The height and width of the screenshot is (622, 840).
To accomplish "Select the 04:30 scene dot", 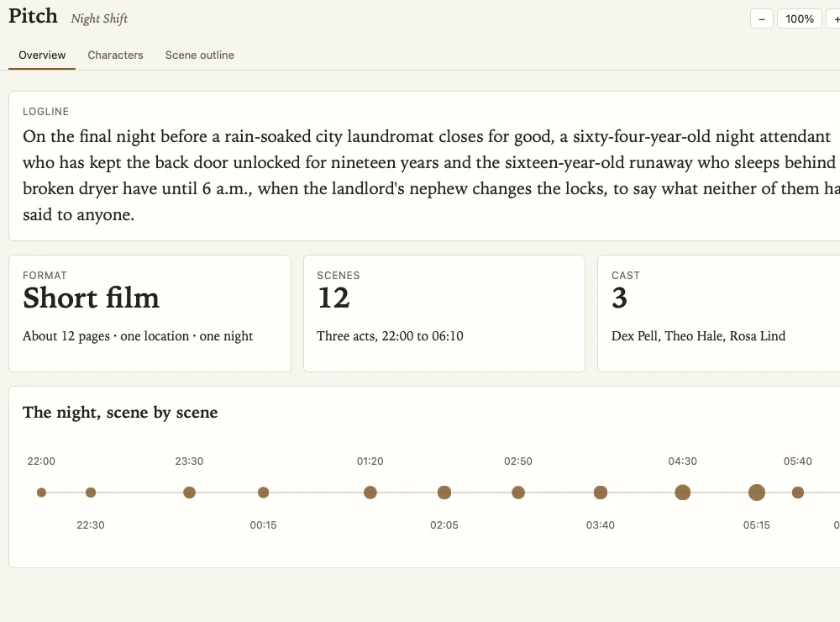I will [682, 493].
